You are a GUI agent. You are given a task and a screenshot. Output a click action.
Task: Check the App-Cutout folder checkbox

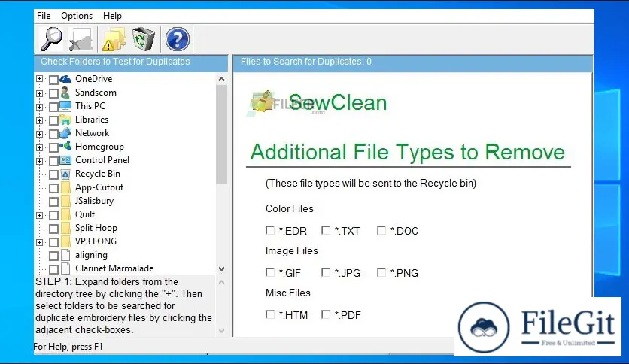coord(53,188)
